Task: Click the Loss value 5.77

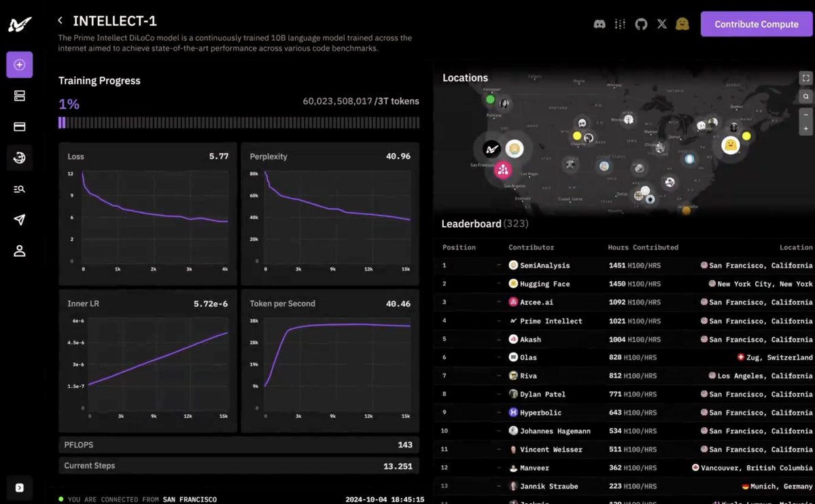Action: click(x=219, y=156)
